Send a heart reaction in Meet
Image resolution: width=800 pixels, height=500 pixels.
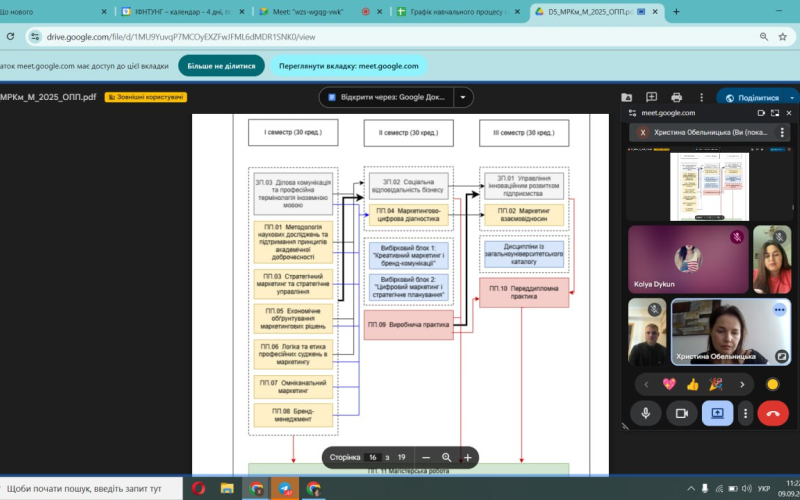pos(668,384)
